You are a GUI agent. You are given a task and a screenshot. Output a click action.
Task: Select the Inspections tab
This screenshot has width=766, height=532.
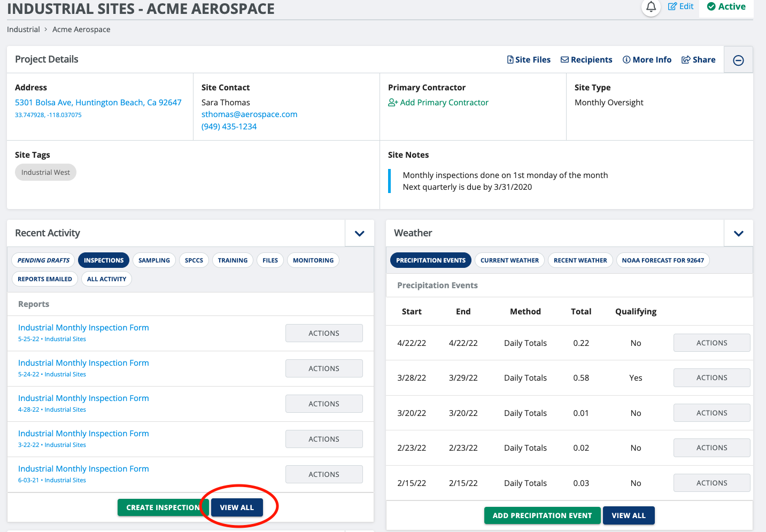(104, 260)
